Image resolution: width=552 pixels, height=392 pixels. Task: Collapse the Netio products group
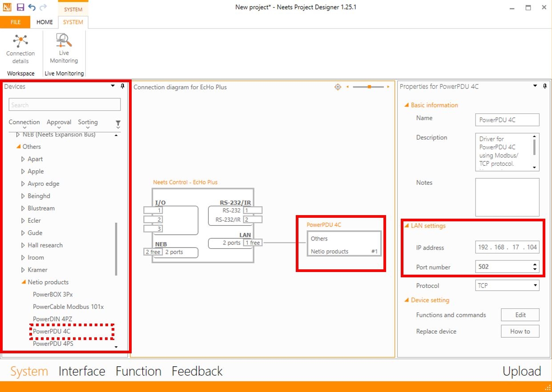[24, 282]
